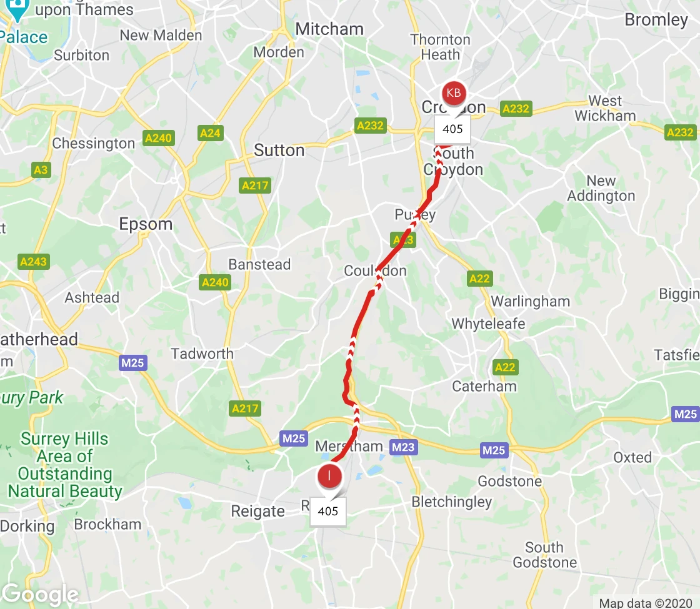Click the A243 road shield
The width and height of the screenshot is (700, 609).
point(34,261)
